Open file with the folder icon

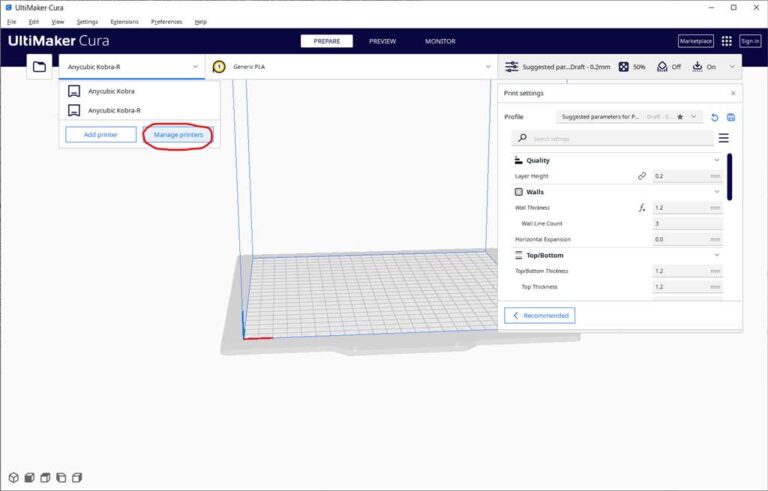39,67
